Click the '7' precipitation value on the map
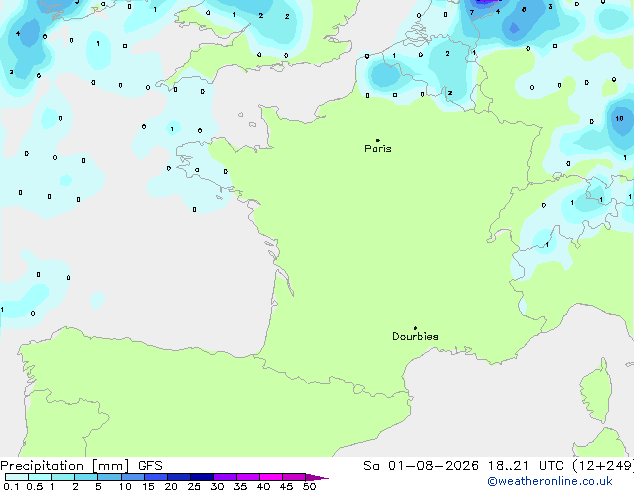The width and height of the screenshot is (634, 490). pos(472,13)
